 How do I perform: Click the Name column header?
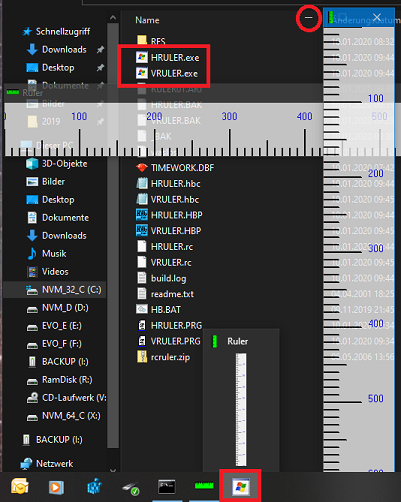(147, 20)
